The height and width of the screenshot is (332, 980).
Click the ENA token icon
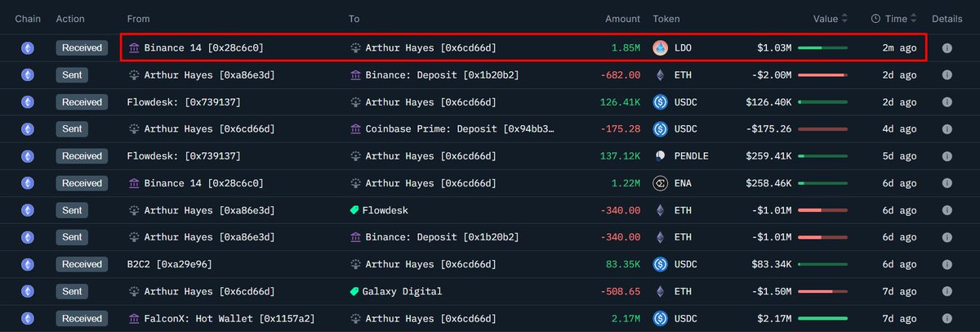tap(660, 183)
